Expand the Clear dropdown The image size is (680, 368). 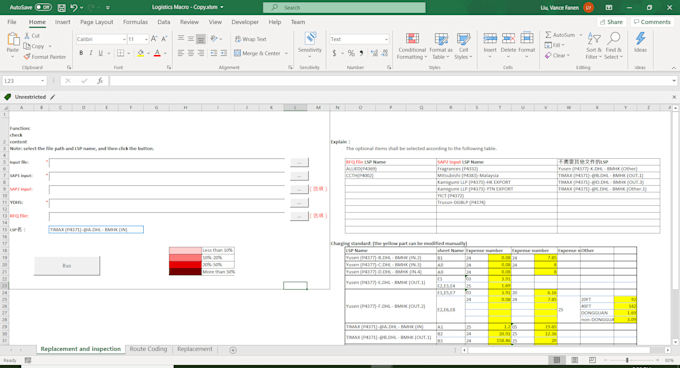click(x=568, y=55)
